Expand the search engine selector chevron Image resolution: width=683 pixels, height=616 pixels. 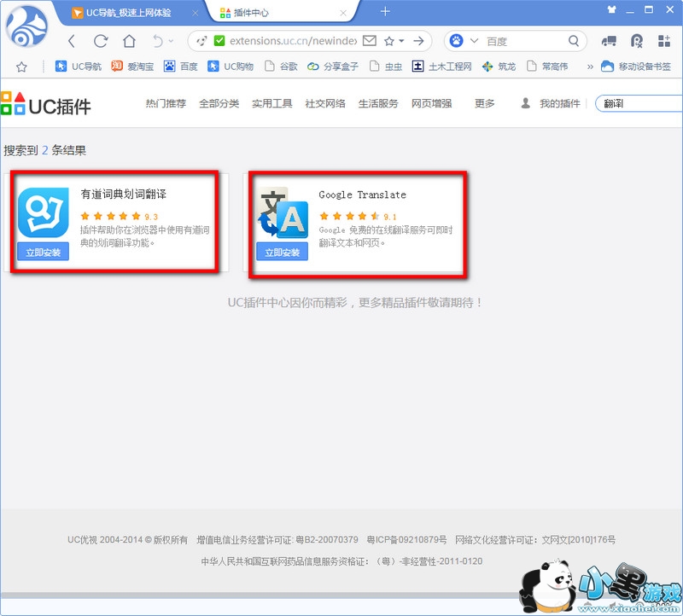point(474,41)
